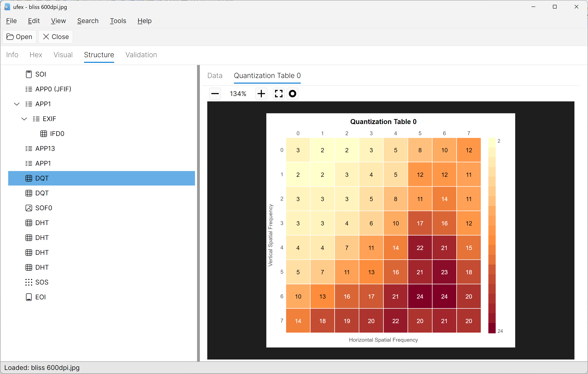Click the Open toolbar button
The width and height of the screenshot is (588, 374).
19,37
